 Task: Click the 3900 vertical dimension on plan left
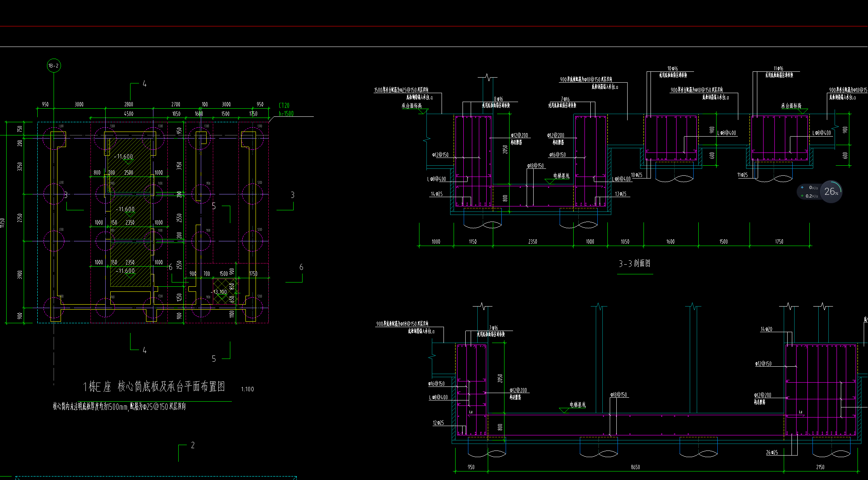click(20, 274)
